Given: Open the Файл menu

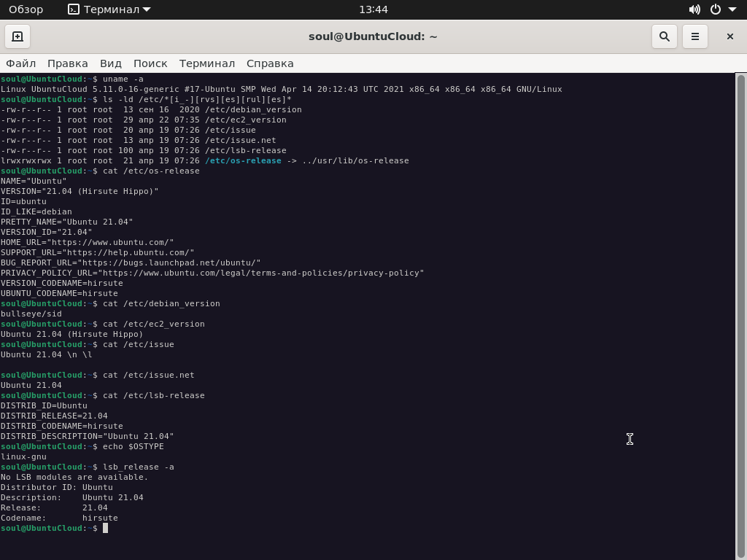Looking at the screenshot, I should 20,63.
